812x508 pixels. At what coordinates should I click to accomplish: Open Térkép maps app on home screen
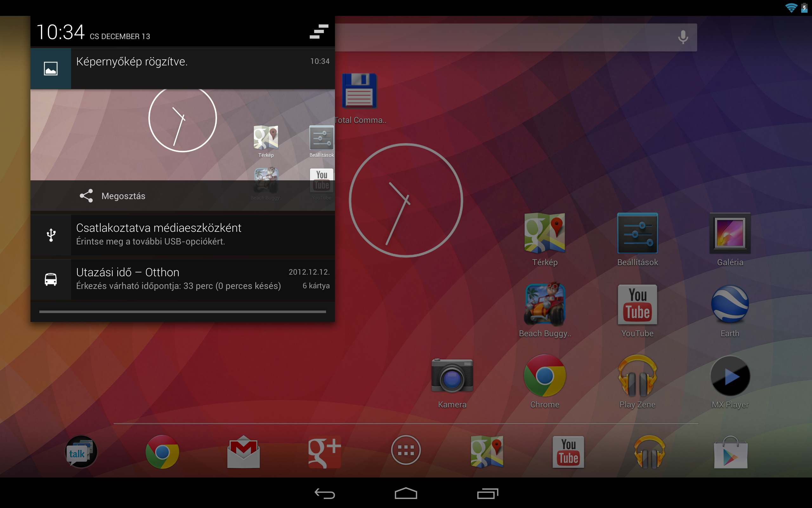pos(545,239)
